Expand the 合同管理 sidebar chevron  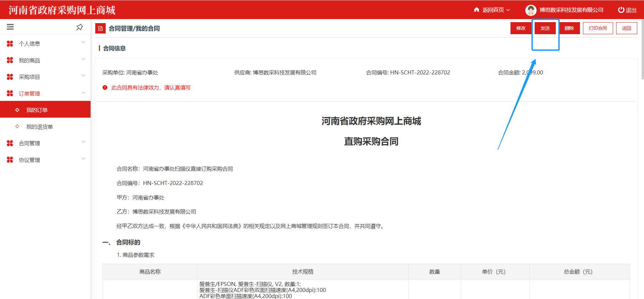pos(84,142)
